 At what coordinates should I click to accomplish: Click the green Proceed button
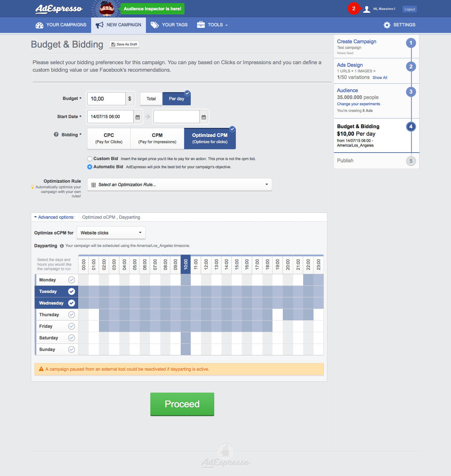pos(182,404)
